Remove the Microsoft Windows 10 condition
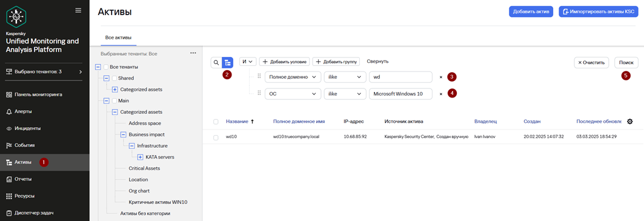The image size is (644, 221). [x=440, y=94]
